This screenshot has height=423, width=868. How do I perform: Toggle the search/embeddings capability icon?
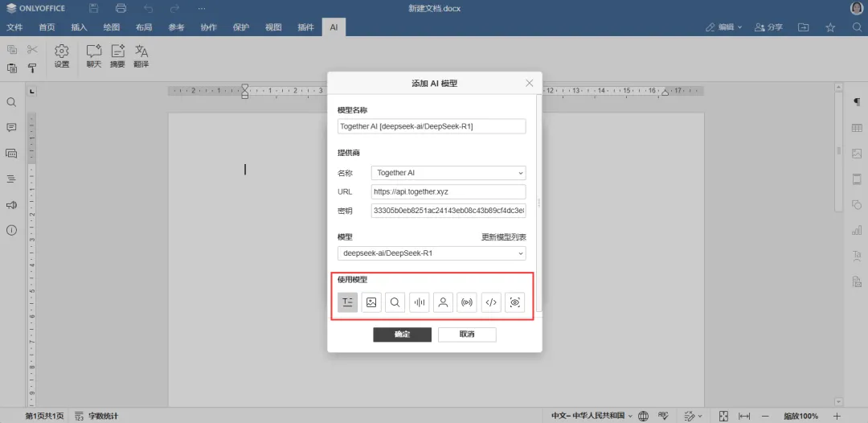(395, 302)
